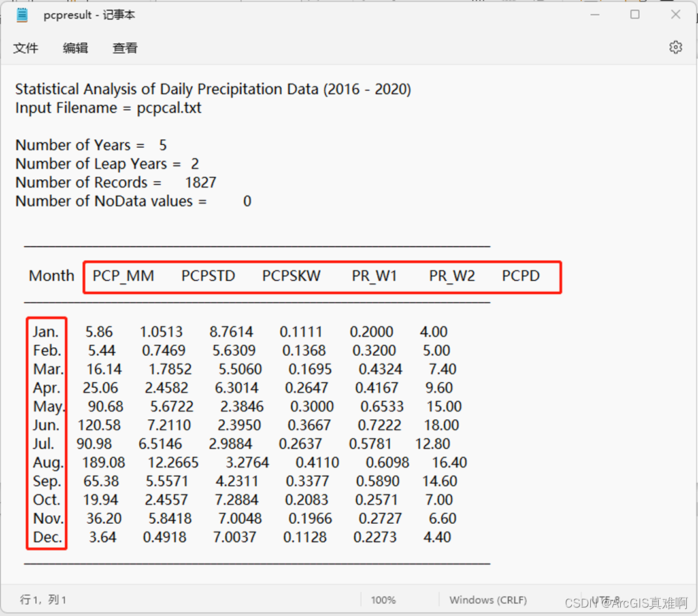This screenshot has height=616, width=698.
Task: Click value 1.7852 in the Mar. row
Action: pyautogui.click(x=170, y=369)
